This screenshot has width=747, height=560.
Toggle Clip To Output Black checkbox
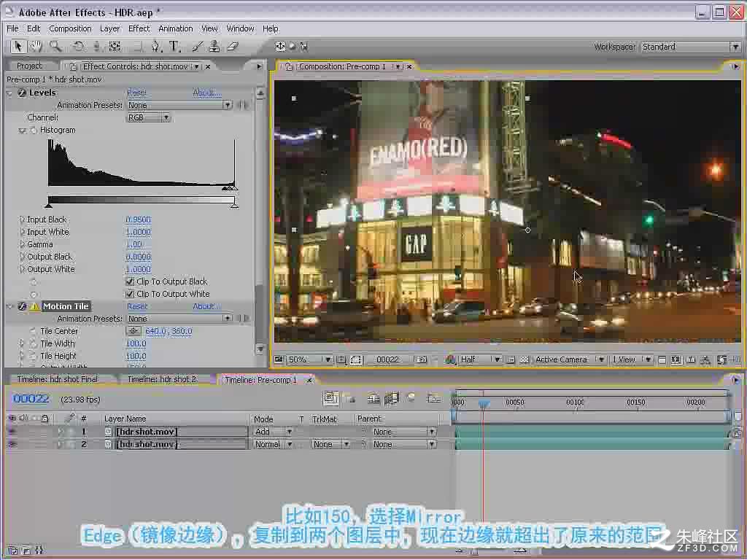click(x=130, y=282)
